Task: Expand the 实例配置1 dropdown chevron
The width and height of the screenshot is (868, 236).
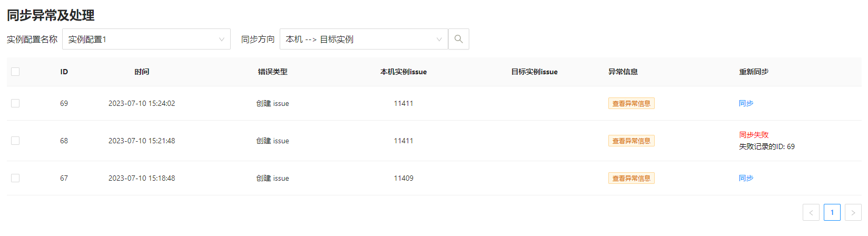Action: pos(222,40)
